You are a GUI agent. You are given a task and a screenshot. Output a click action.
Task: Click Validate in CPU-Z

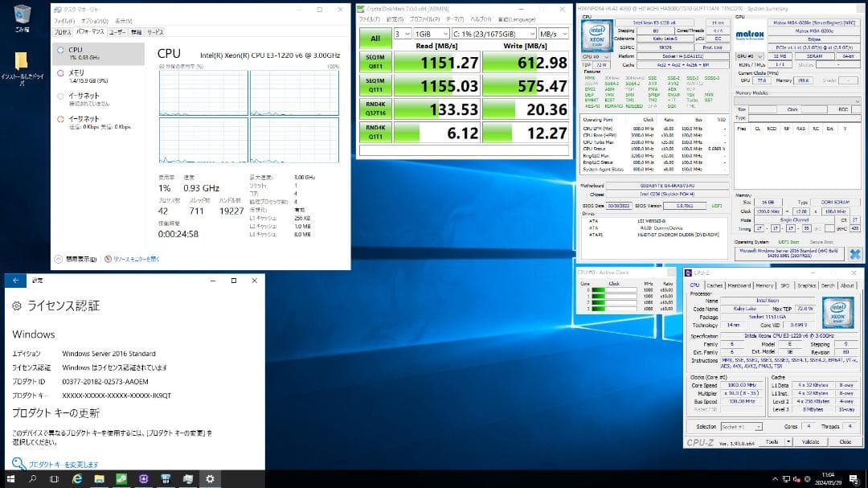tap(811, 441)
